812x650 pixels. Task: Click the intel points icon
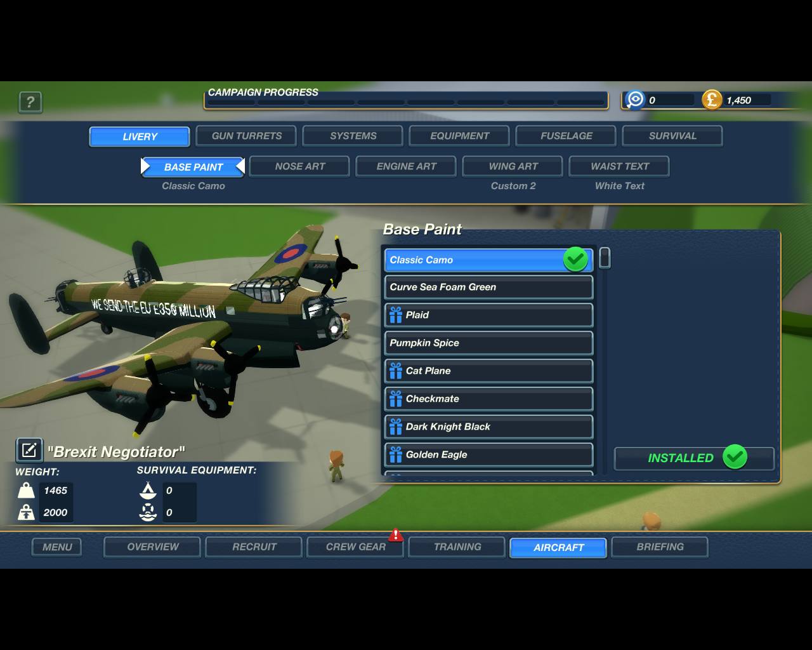[x=634, y=100]
